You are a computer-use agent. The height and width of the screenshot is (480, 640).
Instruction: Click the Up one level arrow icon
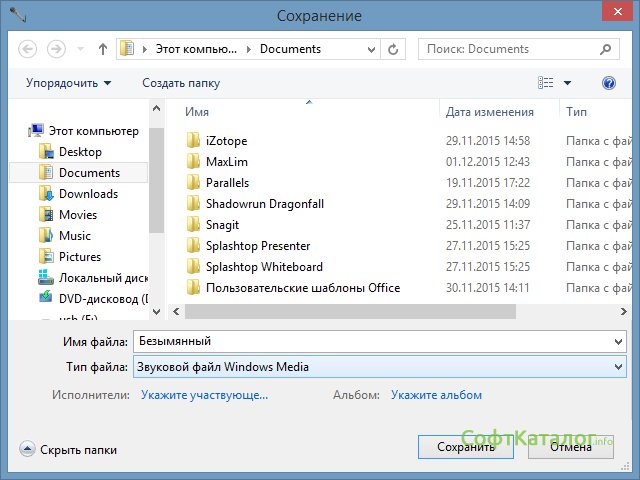pos(103,48)
